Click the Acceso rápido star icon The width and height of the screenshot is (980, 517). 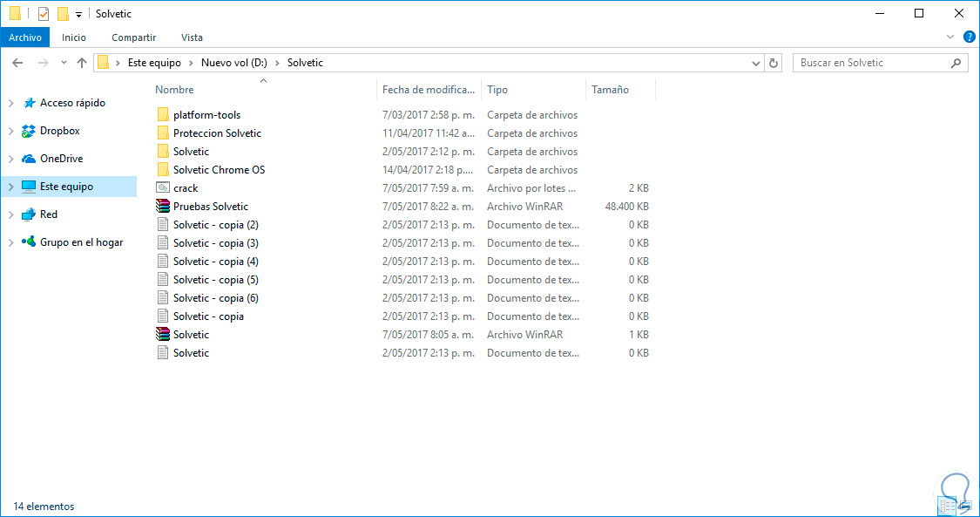pos(29,103)
